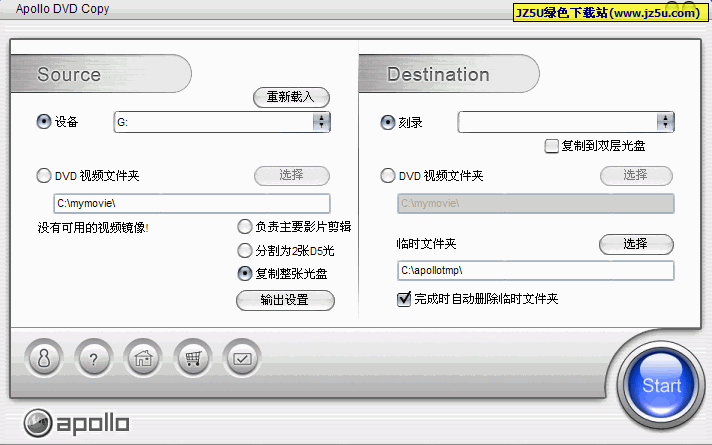712x445 pixels.
Task: Click the apollo logo at bottom left
Action: coord(76,423)
